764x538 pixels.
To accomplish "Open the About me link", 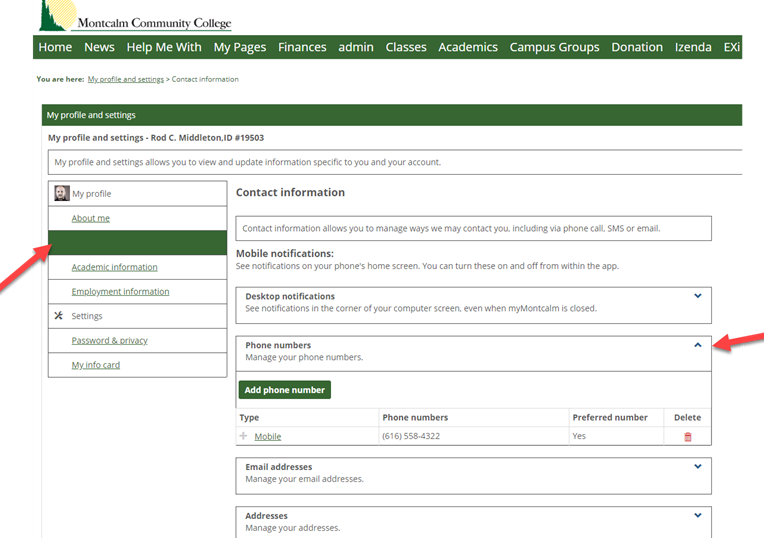I will point(91,218).
